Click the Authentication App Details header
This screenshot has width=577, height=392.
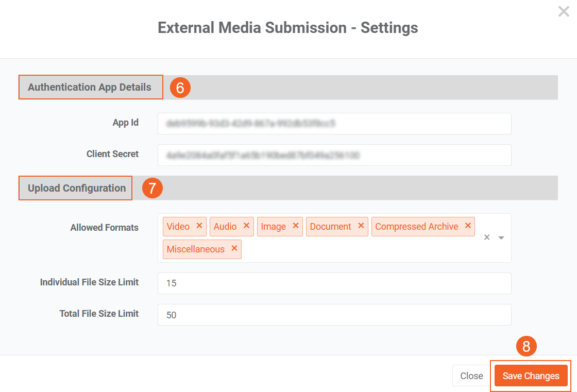tap(90, 87)
